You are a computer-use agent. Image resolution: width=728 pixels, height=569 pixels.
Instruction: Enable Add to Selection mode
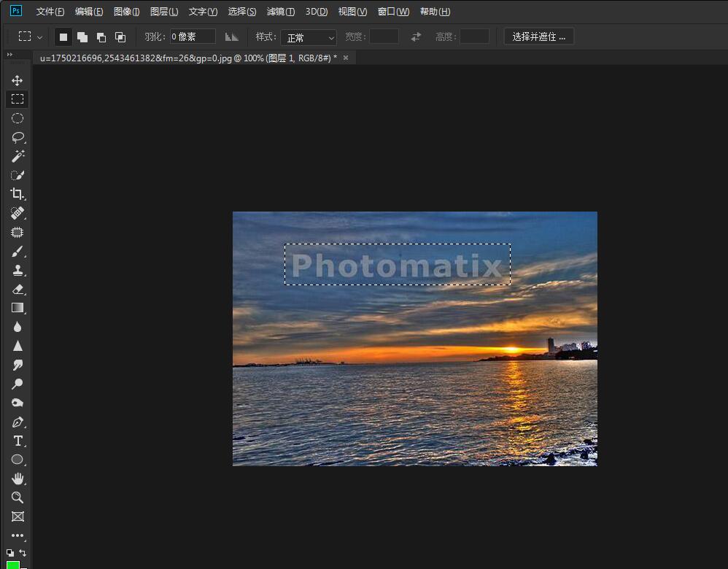tap(82, 36)
